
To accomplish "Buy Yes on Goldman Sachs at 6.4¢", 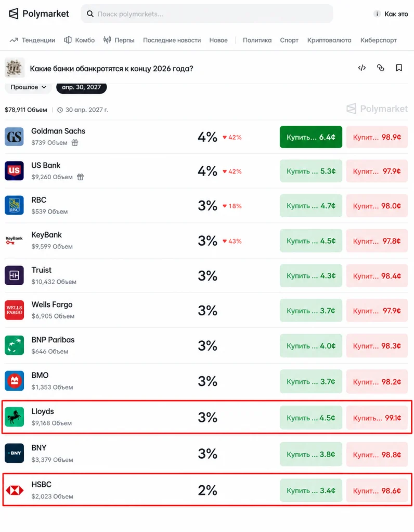I will [310, 137].
